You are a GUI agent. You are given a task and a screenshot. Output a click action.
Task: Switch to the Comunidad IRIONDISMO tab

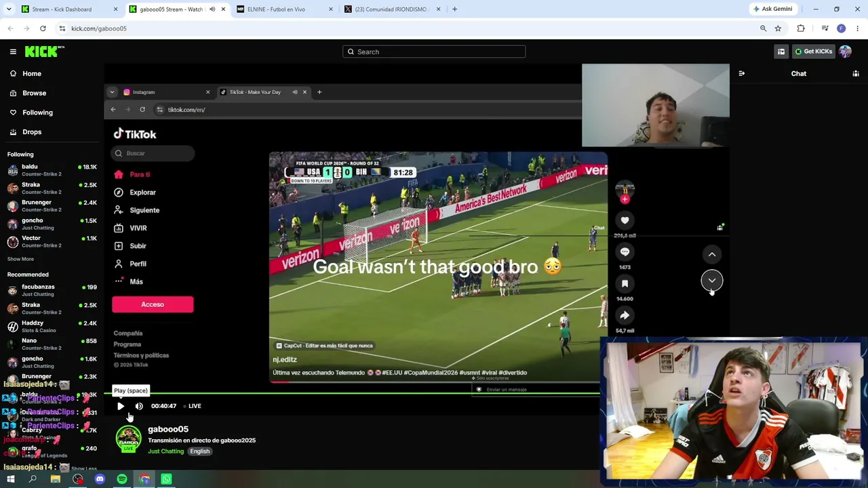[x=391, y=9]
